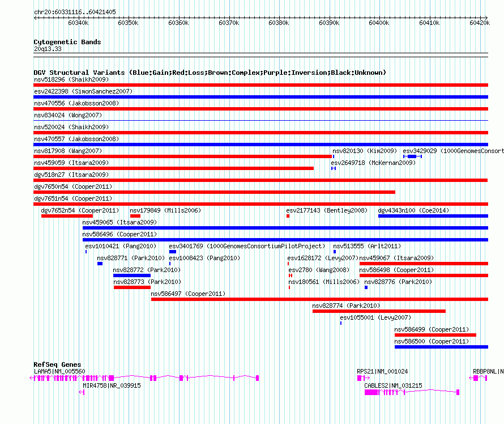
Task: Click esv2177143 (Bentley2008) label
Action: pyautogui.click(x=327, y=210)
